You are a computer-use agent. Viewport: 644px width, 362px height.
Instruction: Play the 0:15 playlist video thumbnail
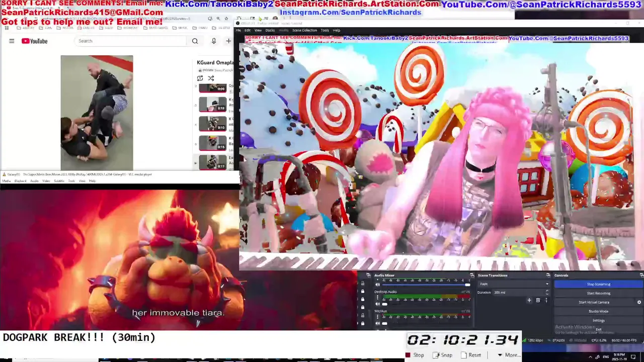212,143
